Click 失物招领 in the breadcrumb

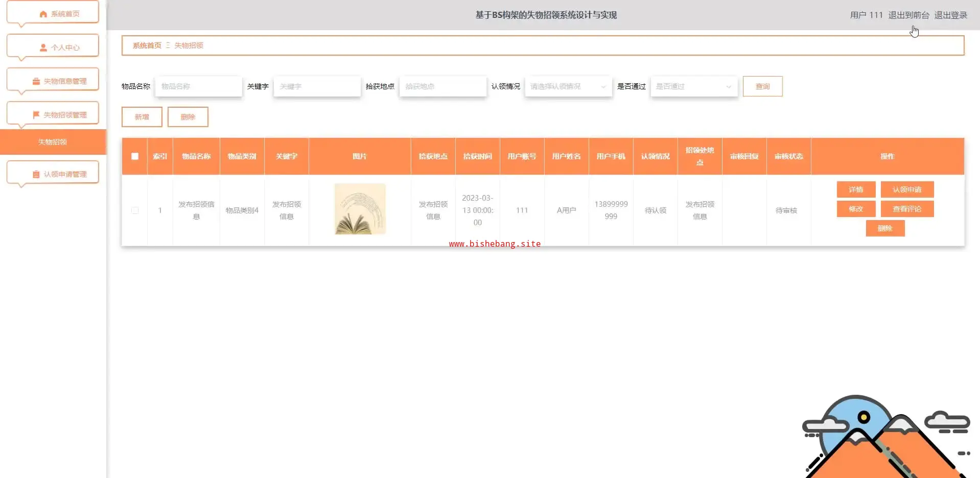pos(189,45)
